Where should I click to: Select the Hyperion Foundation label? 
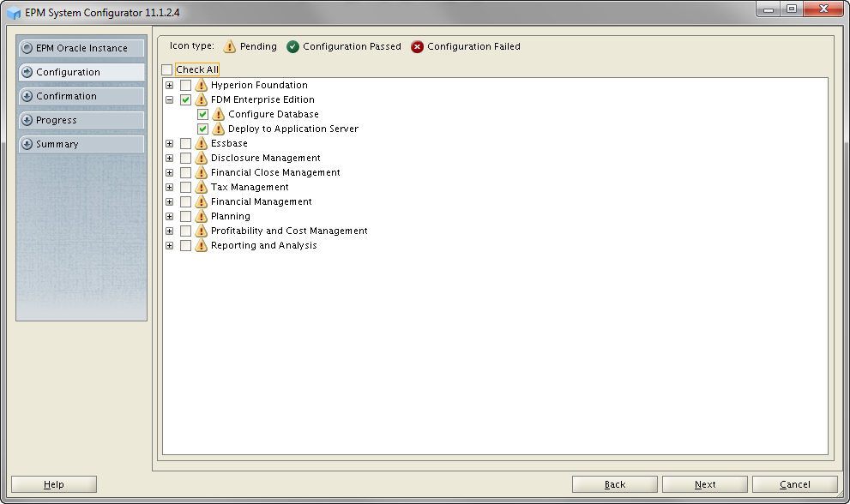coord(259,85)
